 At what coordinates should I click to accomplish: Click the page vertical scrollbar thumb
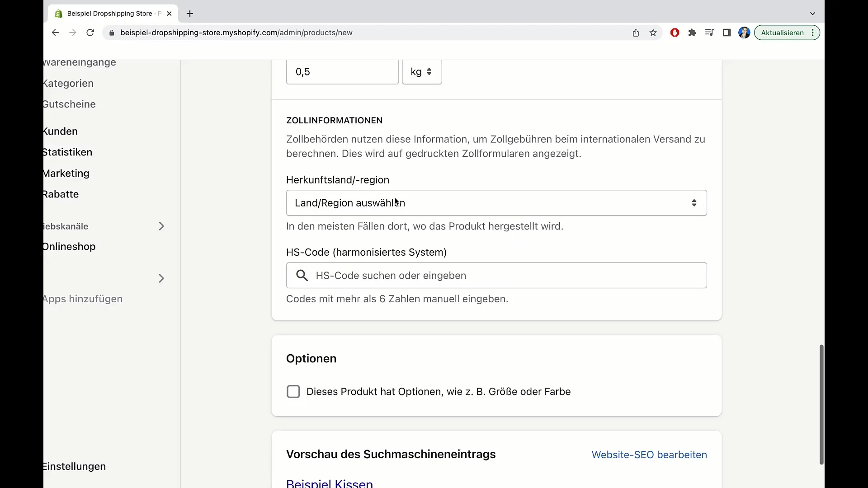point(821,404)
